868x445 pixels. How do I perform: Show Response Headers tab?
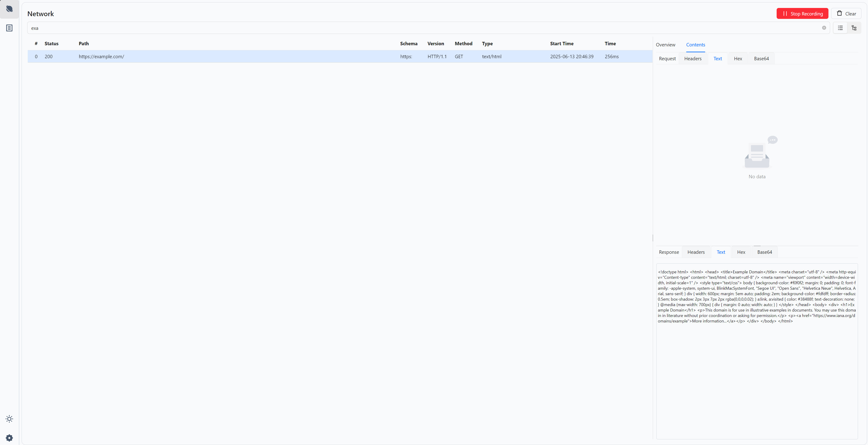[x=696, y=252]
